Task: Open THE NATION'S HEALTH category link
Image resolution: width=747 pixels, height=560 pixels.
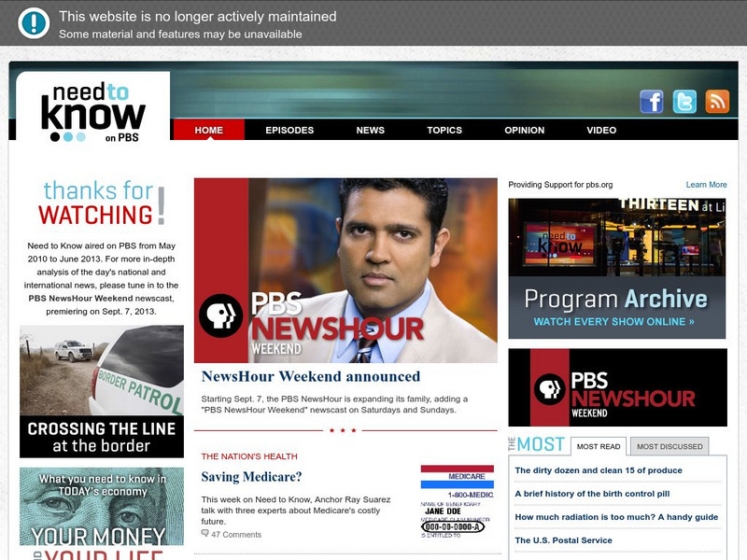Action: coord(249,456)
